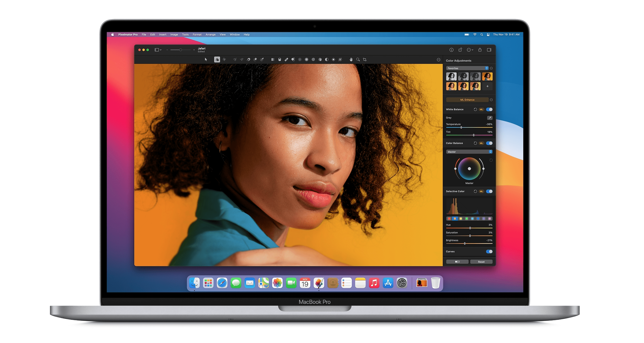Screen dimensions: 644x343
Task: Select the magnet-shaped Magnetic Selection tool
Action: [x=248, y=59]
